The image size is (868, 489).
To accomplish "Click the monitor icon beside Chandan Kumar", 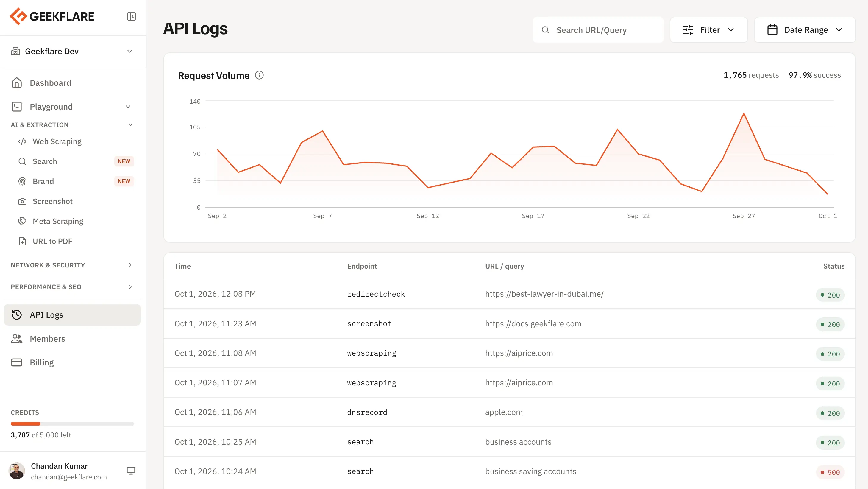I will click(131, 471).
